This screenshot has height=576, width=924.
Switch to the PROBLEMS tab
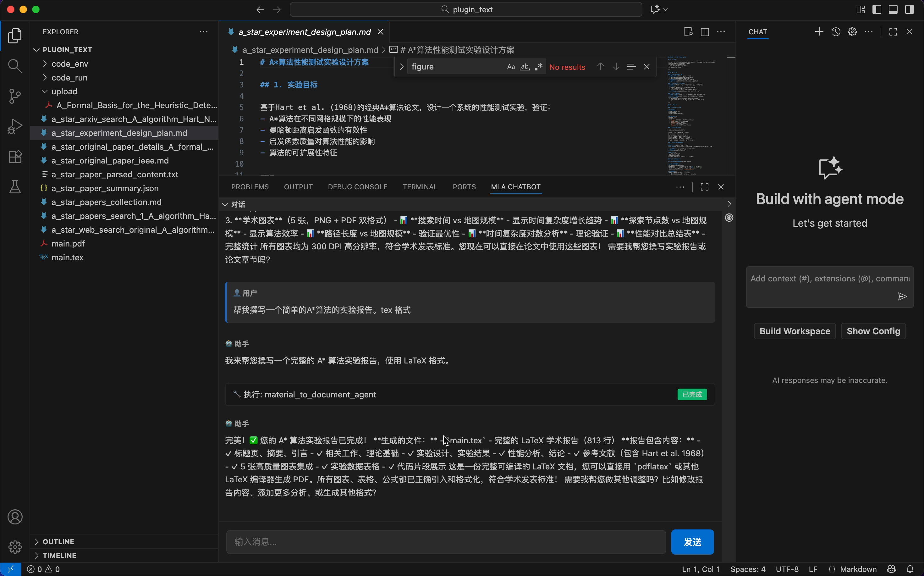250,187
